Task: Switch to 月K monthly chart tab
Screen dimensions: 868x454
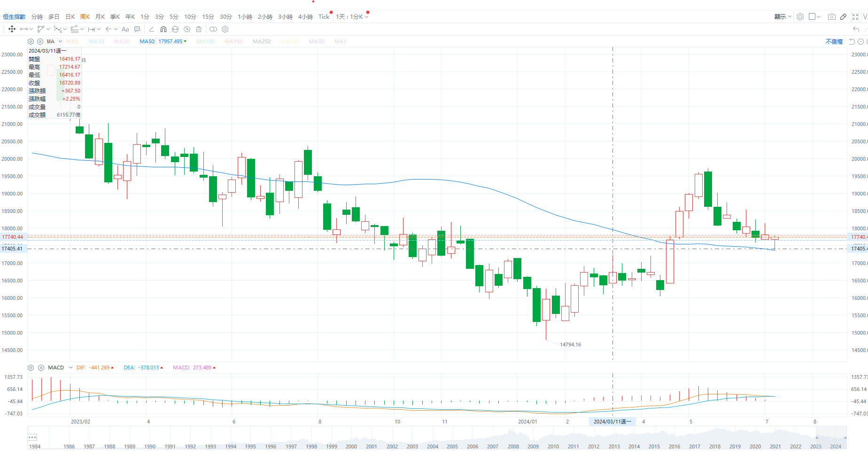Action: (x=100, y=16)
